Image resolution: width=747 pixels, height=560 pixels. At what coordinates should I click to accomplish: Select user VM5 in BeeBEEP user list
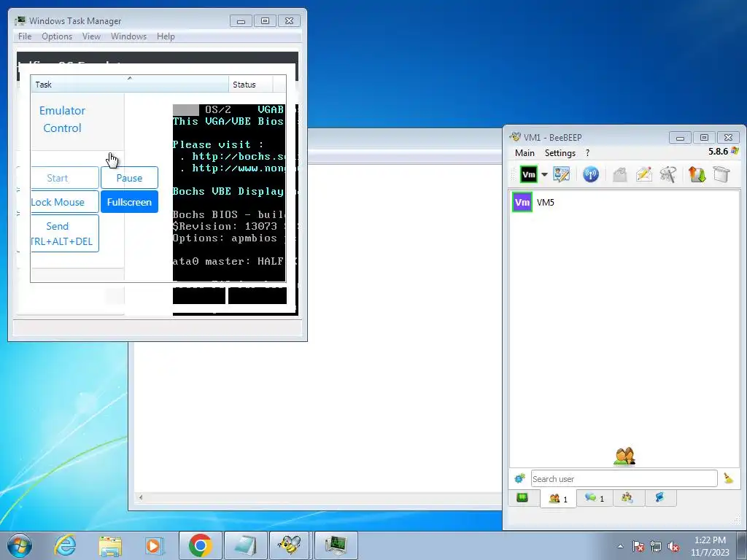tap(624, 203)
